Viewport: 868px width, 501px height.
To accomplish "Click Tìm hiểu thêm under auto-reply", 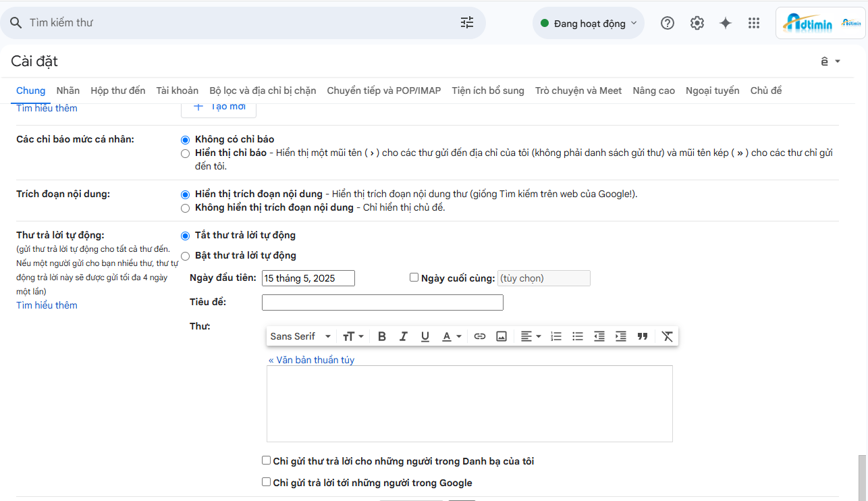I will point(47,305).
